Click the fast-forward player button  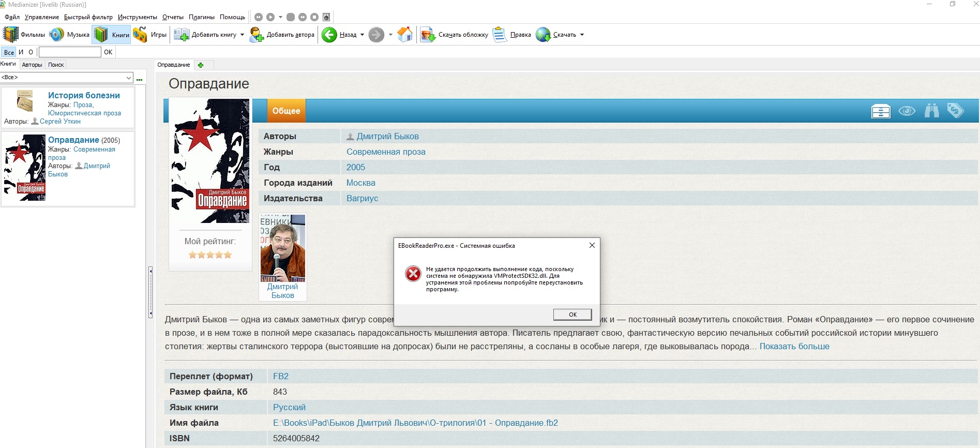click(303, 17)
